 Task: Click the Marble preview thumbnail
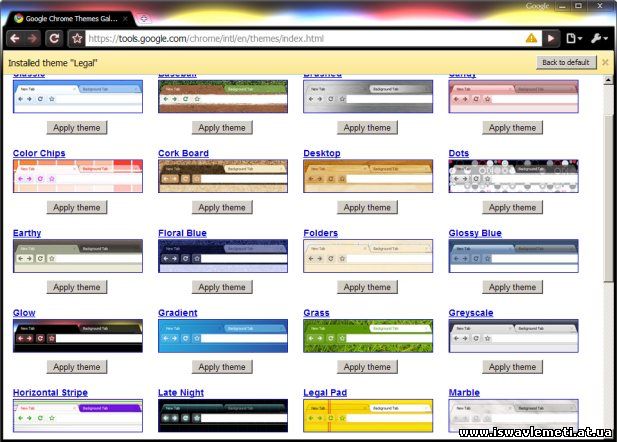pos(514,416)
